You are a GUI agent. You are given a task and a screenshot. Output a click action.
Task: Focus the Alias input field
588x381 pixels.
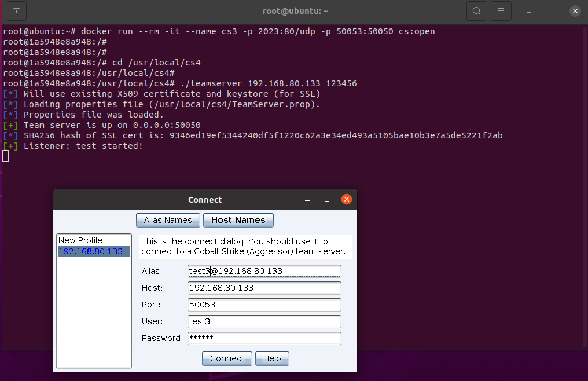point(264,271)
